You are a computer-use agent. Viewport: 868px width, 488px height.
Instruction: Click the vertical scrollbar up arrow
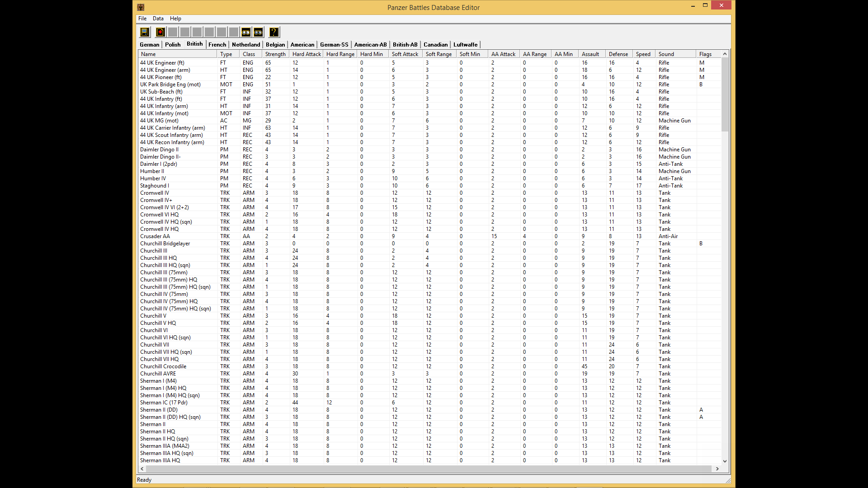coord(725,54)
